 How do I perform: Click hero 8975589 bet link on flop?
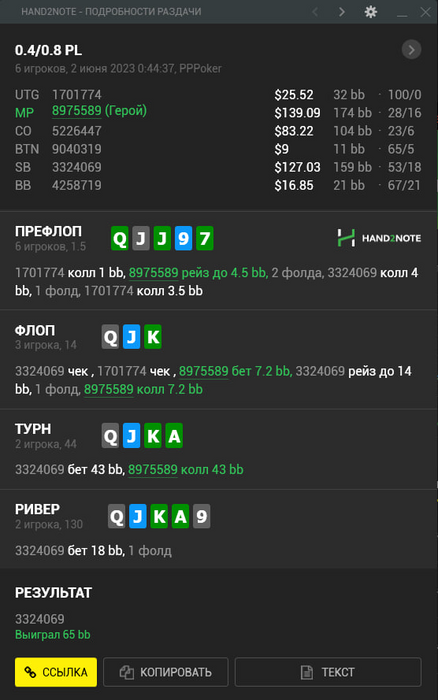click(204, 371)
